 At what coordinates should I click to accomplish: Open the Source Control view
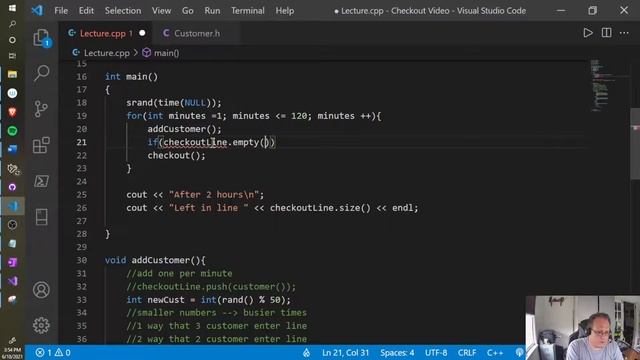point(41,109)
